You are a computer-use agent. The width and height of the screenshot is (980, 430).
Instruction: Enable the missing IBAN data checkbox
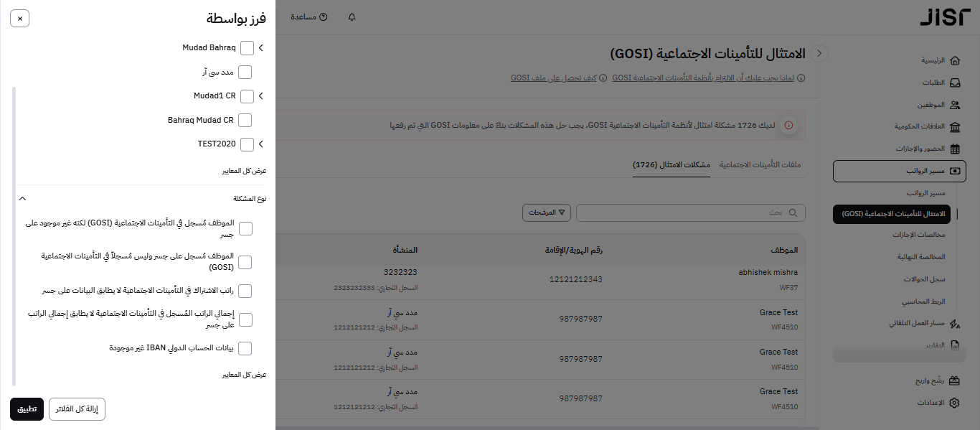tap(245, 348)
